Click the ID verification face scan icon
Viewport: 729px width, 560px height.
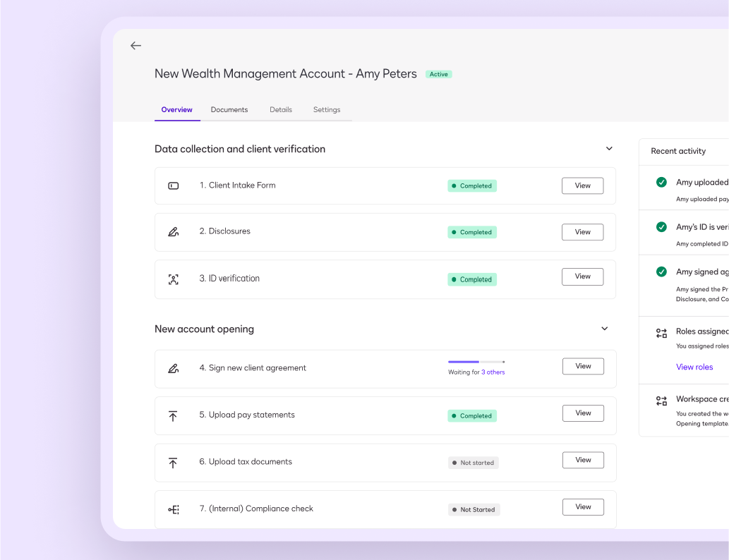coord(173,279)
